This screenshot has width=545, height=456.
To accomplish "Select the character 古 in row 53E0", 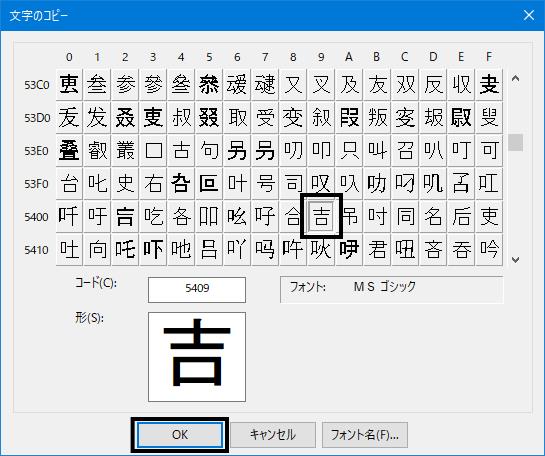I will coord(181,150).
